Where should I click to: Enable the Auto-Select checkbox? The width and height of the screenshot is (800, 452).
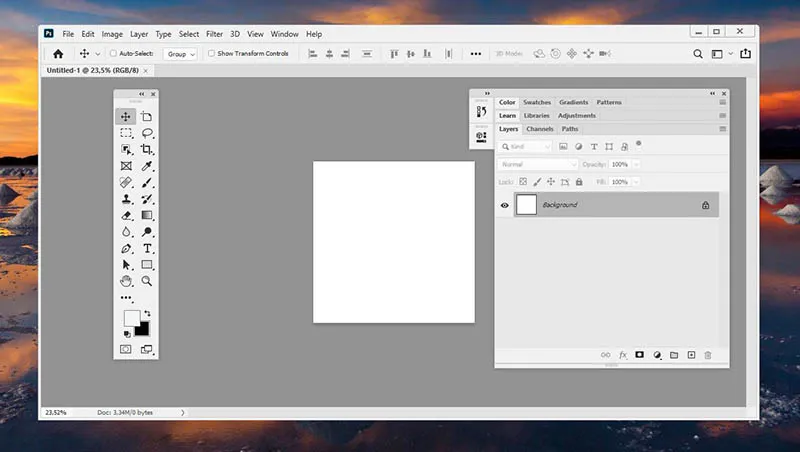pos(113,54)
